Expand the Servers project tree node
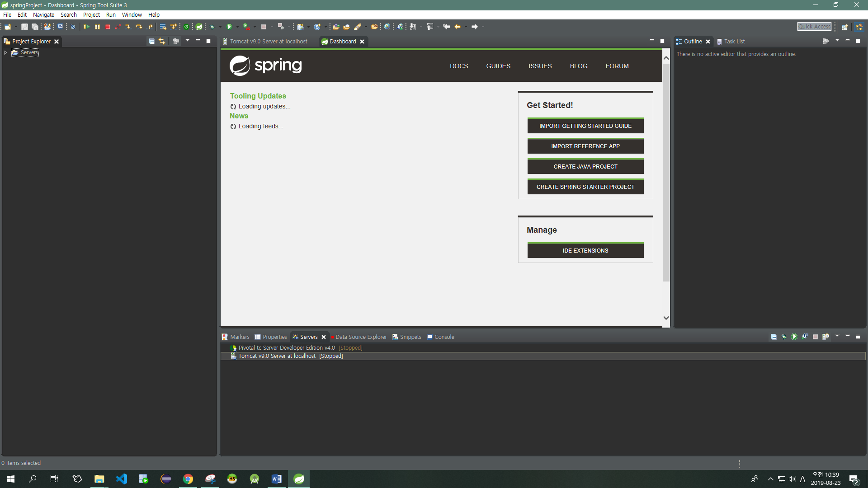Image resolution: width=868 pixels, height=488 pixels. coord(5,52)
